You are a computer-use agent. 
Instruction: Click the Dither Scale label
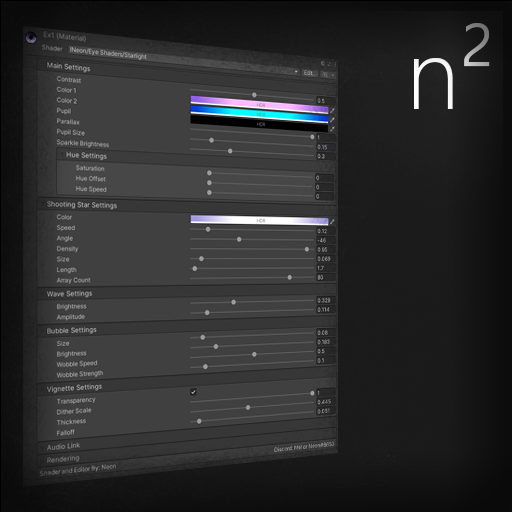[74, 411]
